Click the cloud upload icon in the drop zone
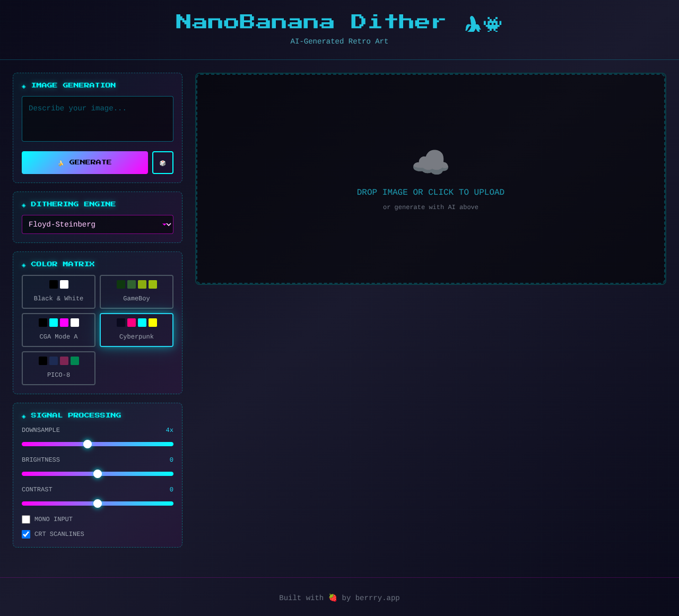This screenshot has height=616, width=679. point(430,162)
